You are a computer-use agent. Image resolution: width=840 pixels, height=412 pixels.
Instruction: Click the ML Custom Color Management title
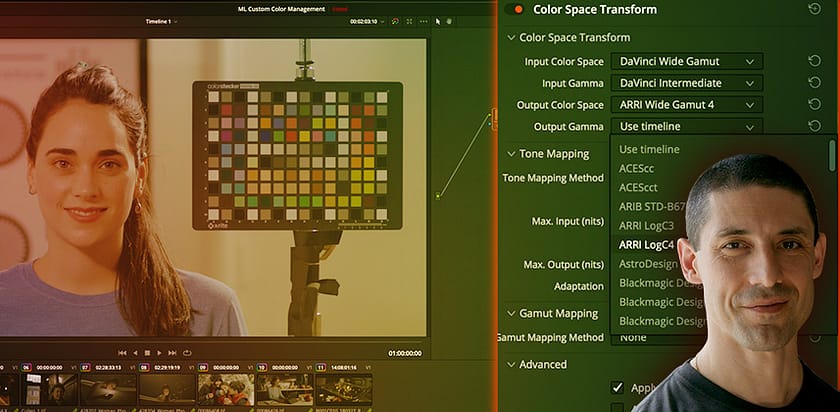pos(281,9)
